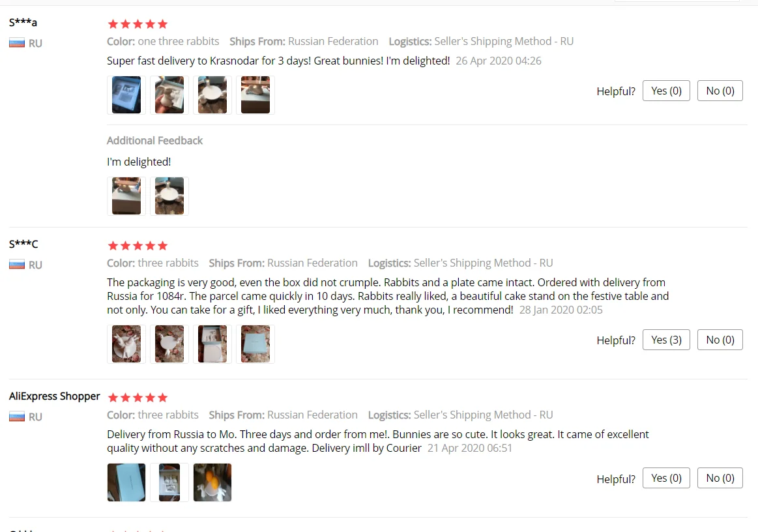Viewport: 758px width, 532px height.
Task: View blue box photo in S***C review
Action: (255, 344)
